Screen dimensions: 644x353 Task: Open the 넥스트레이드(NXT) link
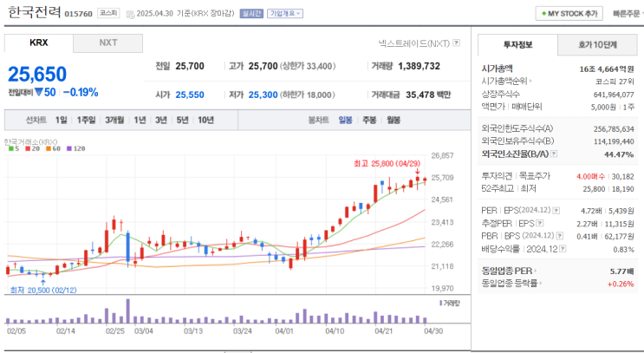point(414,43)
